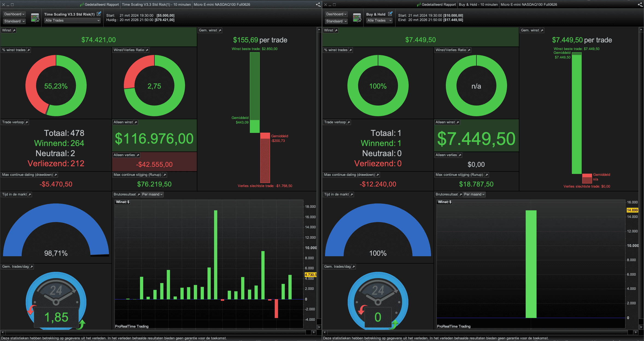
Task: Click edit pencil next to Buy & Hold
Action: 390,14
